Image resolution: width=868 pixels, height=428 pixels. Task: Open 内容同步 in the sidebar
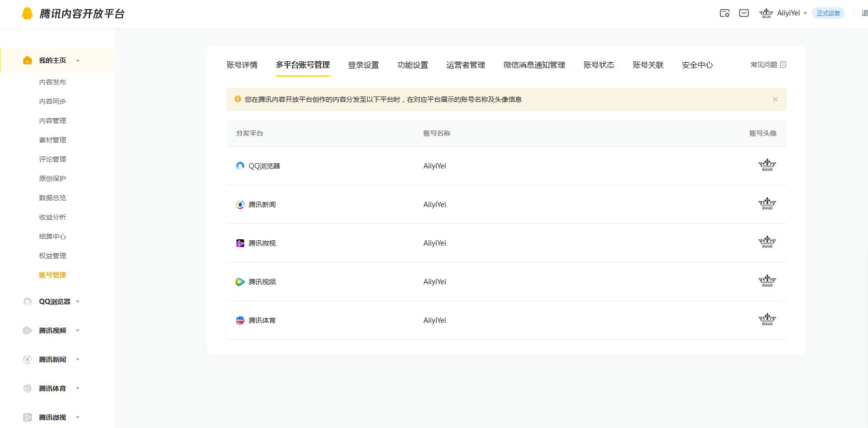pyautogui.click(x=53, y=101)
